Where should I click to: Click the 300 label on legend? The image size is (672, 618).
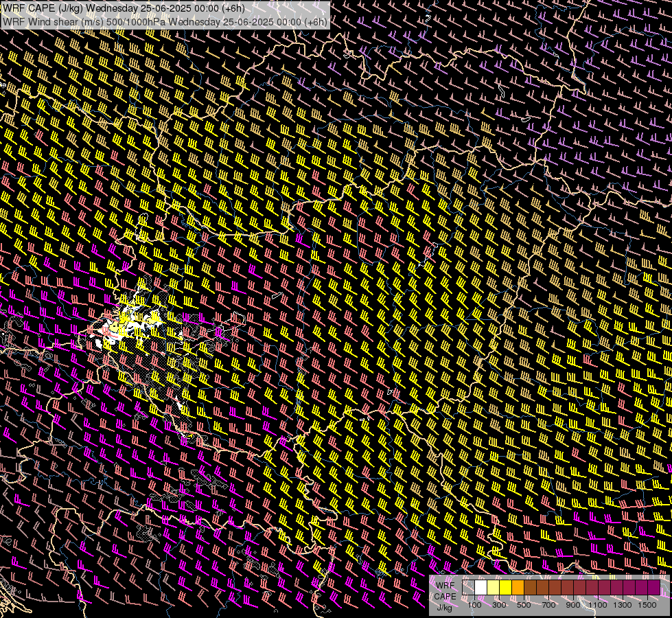[x=499, y=605]
